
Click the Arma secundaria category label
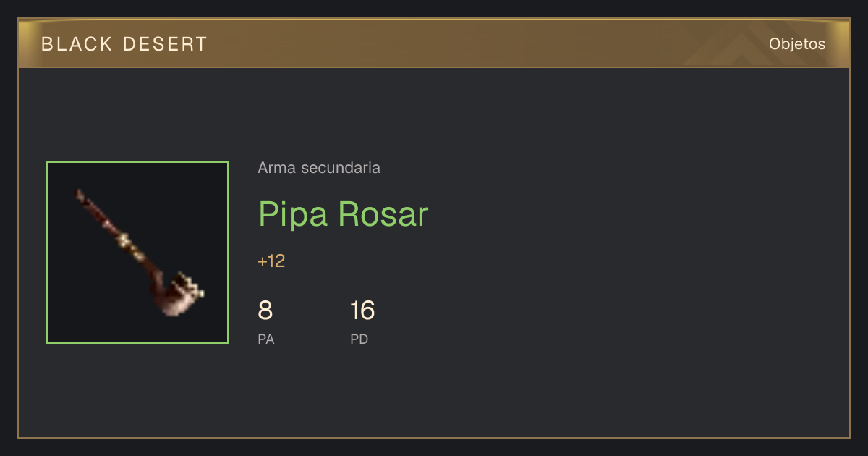pos(319,168)
